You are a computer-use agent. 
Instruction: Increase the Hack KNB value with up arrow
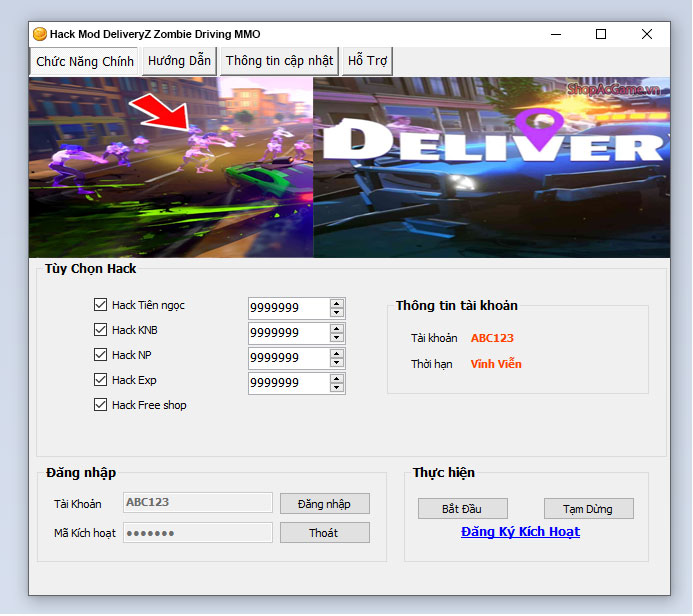[336, 329]
